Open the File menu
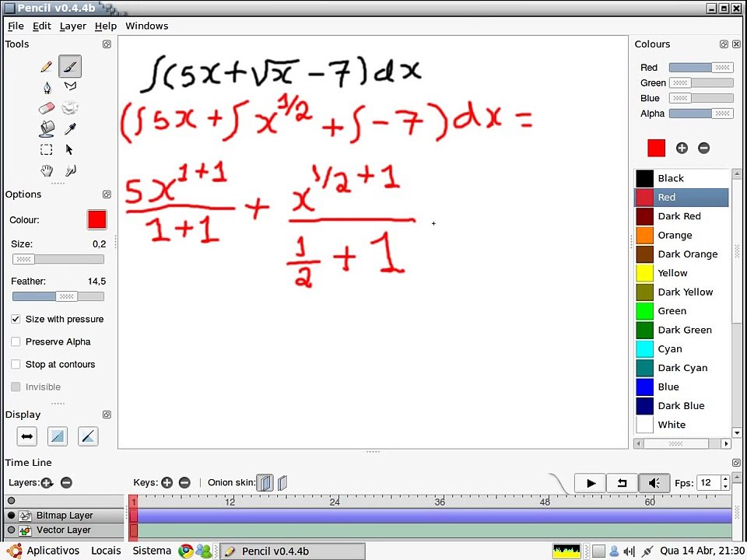This screenshot has height=560, width=747. (x=16, y=26)
